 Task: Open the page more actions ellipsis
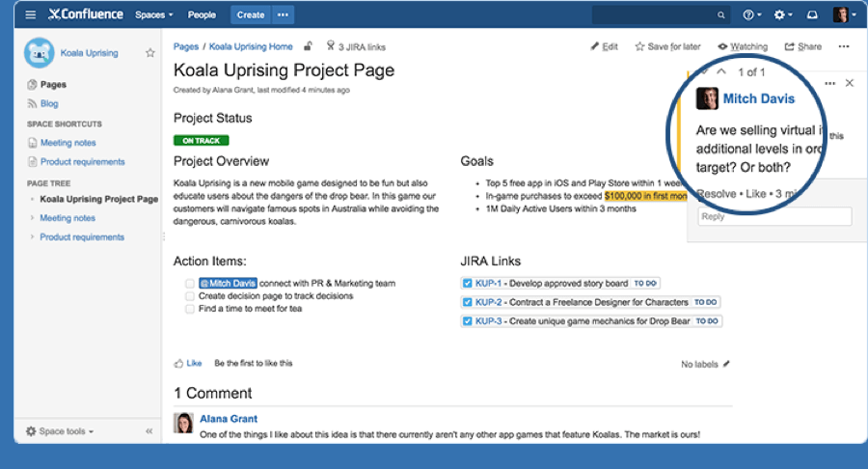coord(844,46)
